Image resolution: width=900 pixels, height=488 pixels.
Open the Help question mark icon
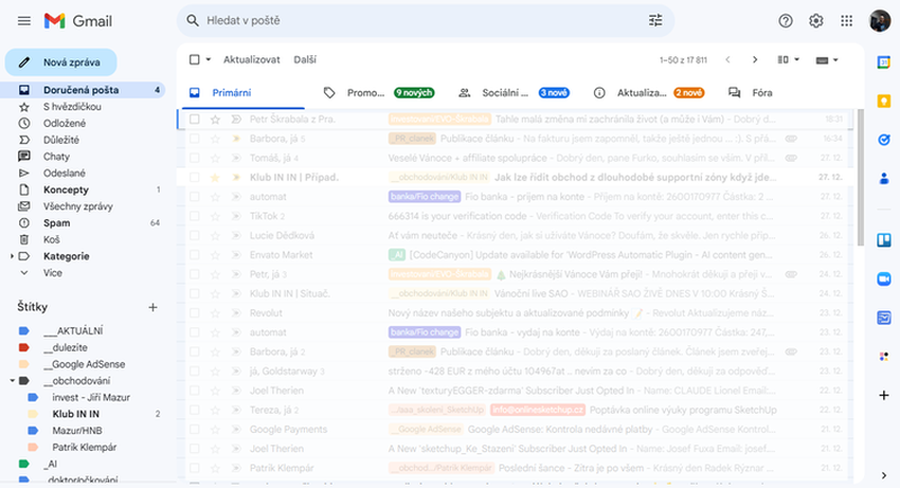tap(785, 21)
